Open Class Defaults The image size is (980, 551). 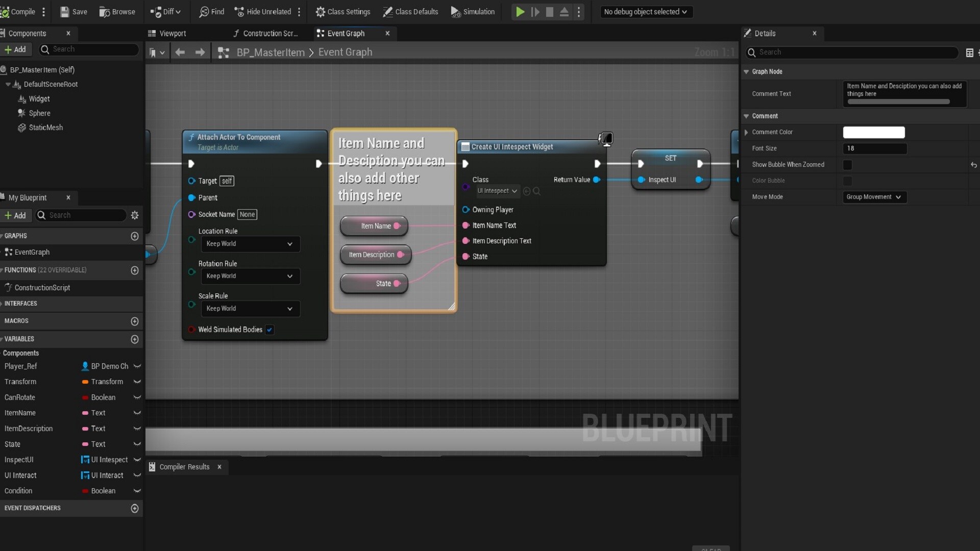(x=410, y=11)
